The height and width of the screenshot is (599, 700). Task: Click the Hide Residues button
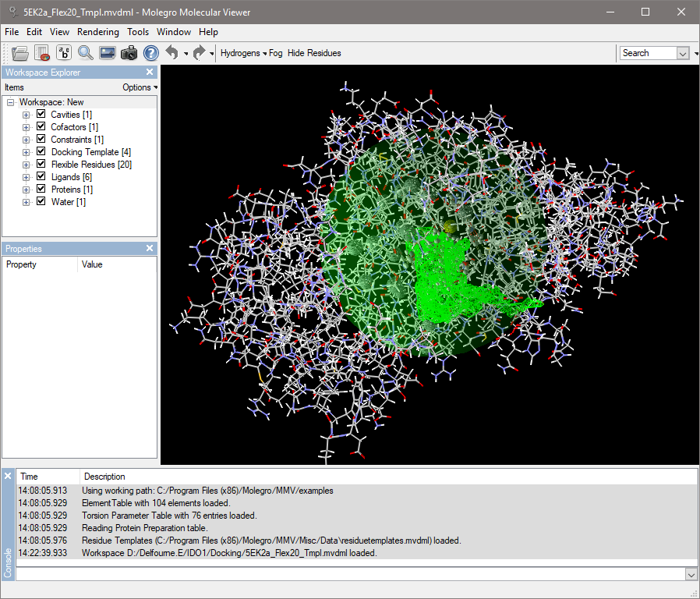[x=314, y=53]
